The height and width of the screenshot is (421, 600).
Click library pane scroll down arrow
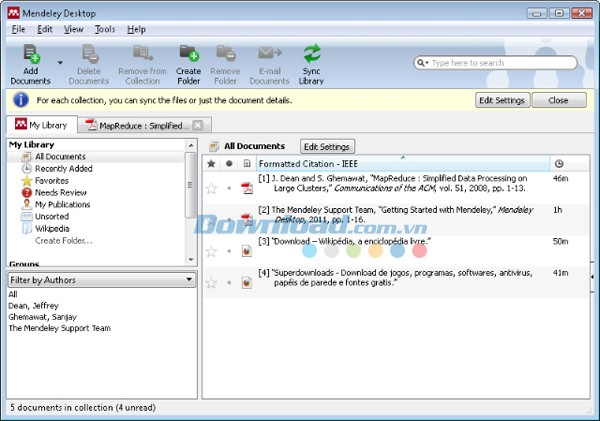coord(191,259)
